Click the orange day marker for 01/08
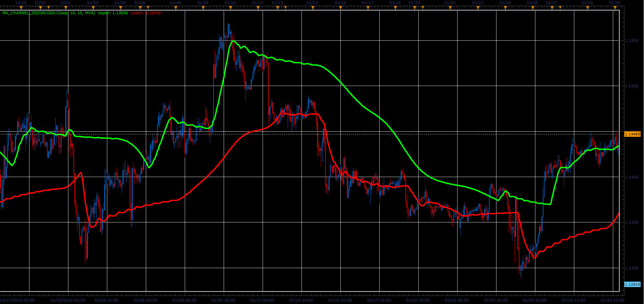The width and height of the screenshot is (644, 304). 176,7
